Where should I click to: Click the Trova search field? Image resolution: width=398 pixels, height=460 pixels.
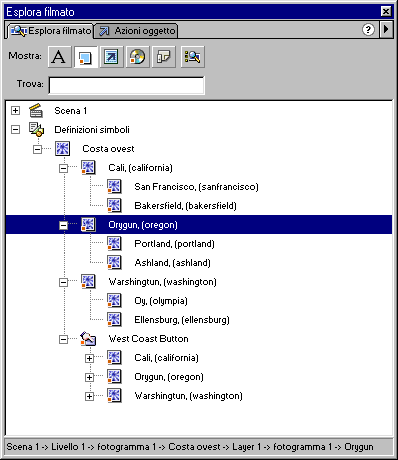point(126,85)
